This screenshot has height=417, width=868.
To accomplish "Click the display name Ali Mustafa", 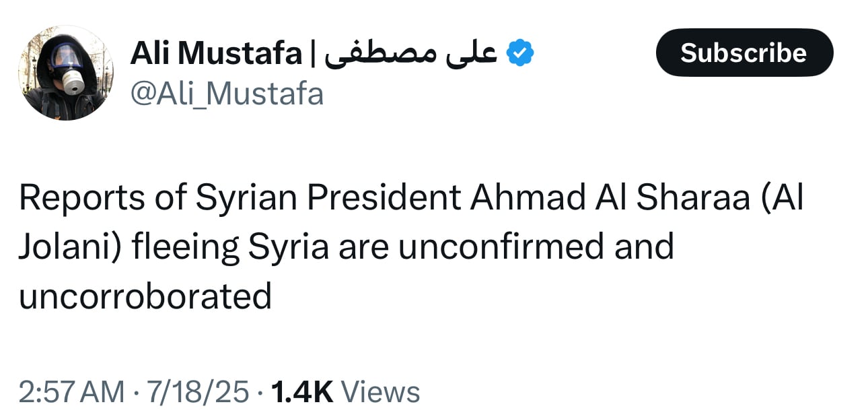I will [216, 54].
